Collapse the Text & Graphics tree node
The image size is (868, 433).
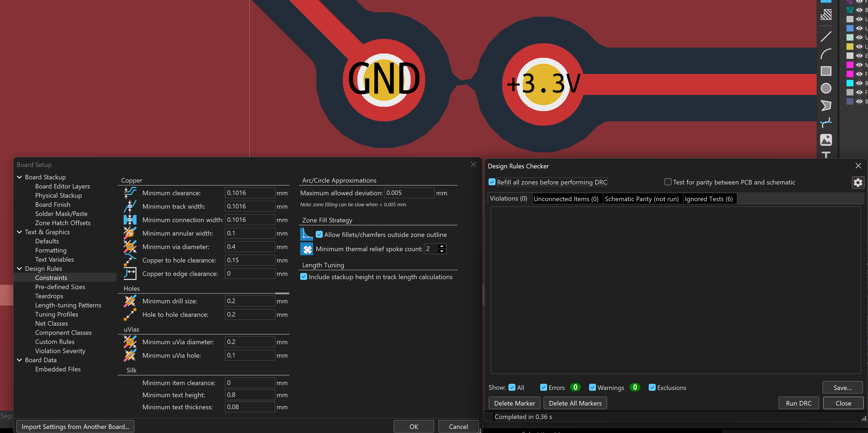[20, 232]
